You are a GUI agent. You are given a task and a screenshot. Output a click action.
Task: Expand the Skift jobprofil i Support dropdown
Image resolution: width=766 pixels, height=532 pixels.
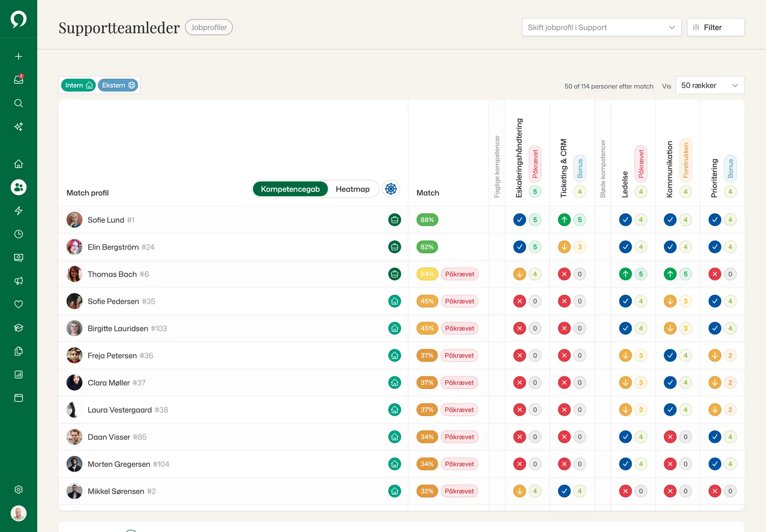(x=601, y=27)
